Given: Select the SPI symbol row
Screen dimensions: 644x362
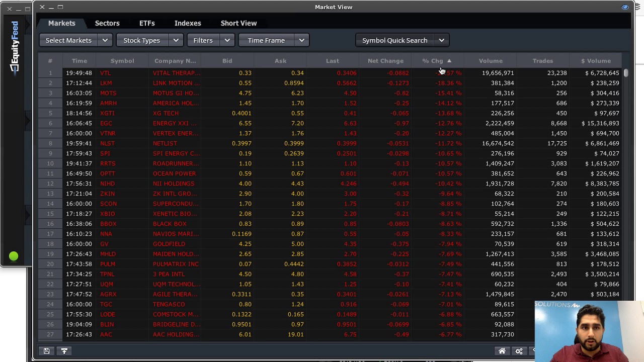Looking at the screenshot, I should [x=105, y=153].
